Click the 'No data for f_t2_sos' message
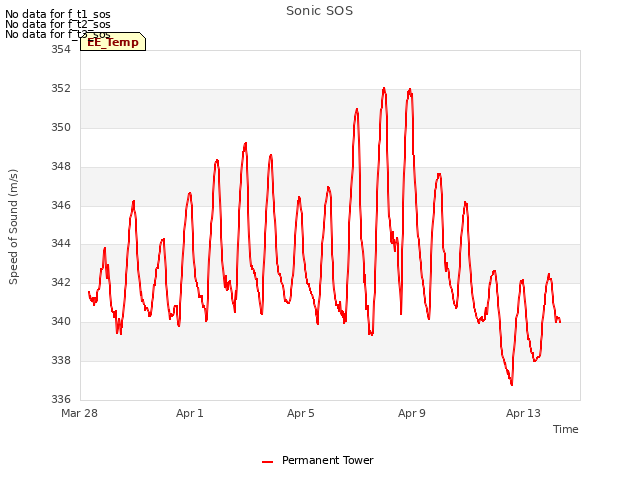640x480 pixels. click(58, 24)
